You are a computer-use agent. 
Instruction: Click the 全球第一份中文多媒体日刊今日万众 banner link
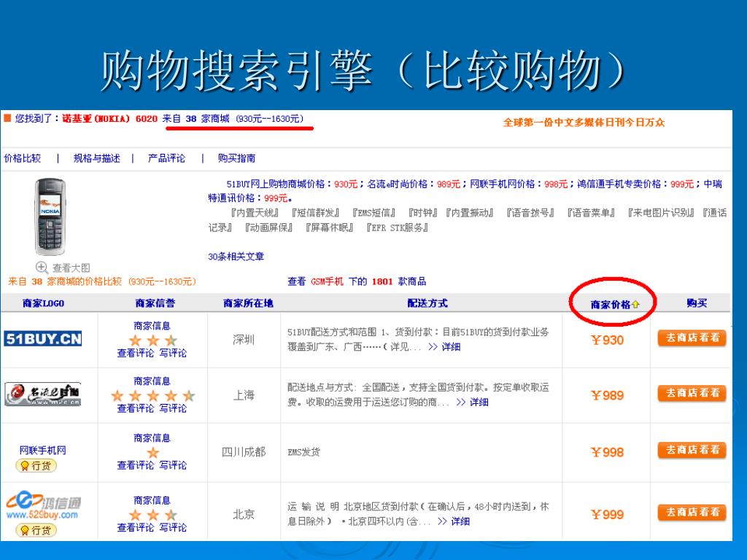pos(584,122)
